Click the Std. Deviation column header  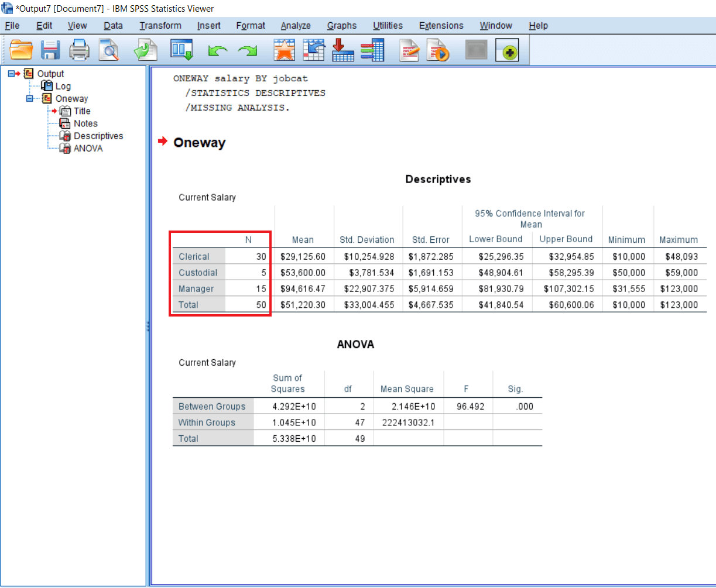pyautogui.click(x=367, y=240)
